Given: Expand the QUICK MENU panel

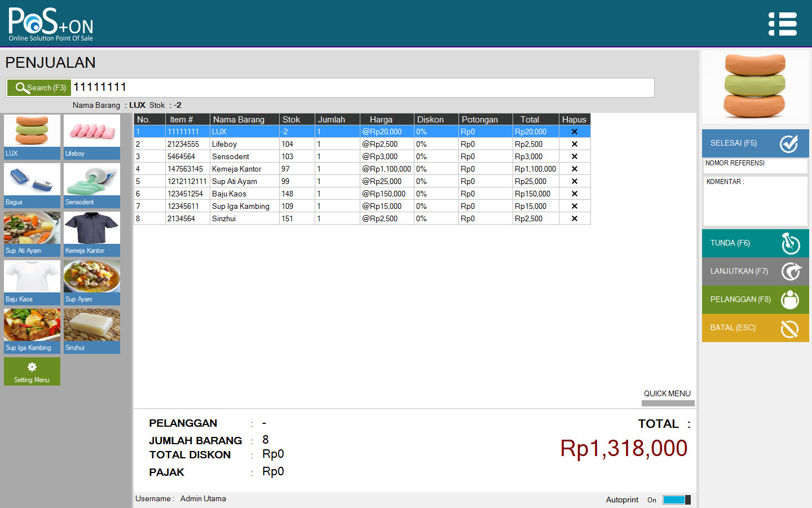Looking at the screenshot, I should pyautogui.click(x=668, y=393).
